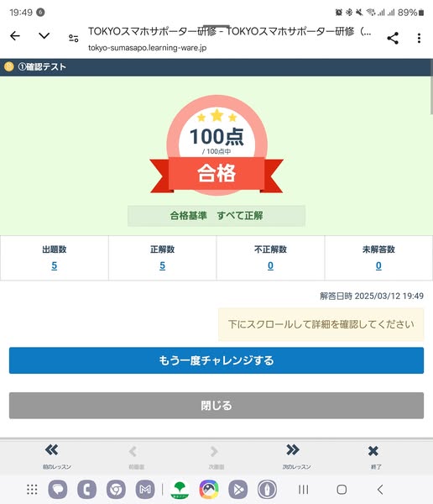Screen dimensions: 433x504
Task: Tap the greyed next screen arrow
Action: point(214,451)
